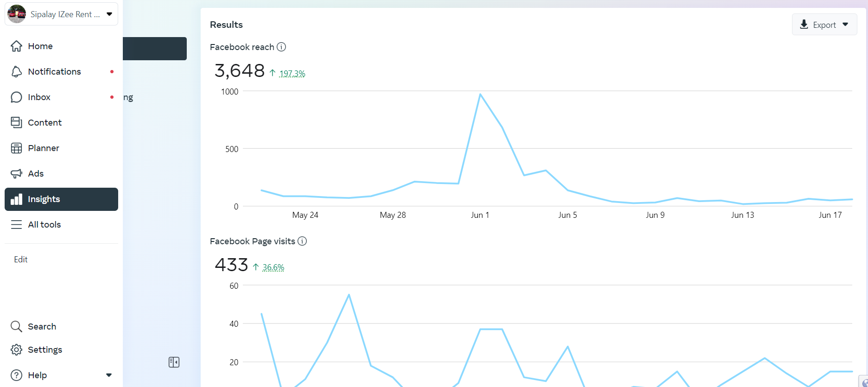The height and width of the screenshot is (387, 868).
Task: Click the Home house icon
Action: [x=16, y=46]
